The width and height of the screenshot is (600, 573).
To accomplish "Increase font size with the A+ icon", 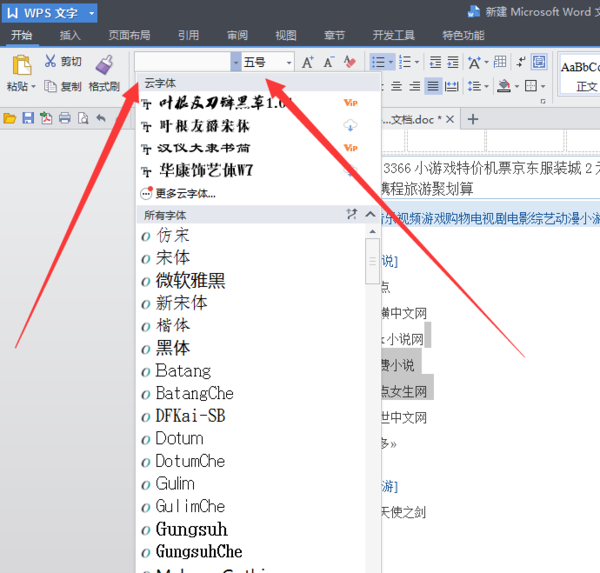I will pyautogui.click(x=308, y=62).
